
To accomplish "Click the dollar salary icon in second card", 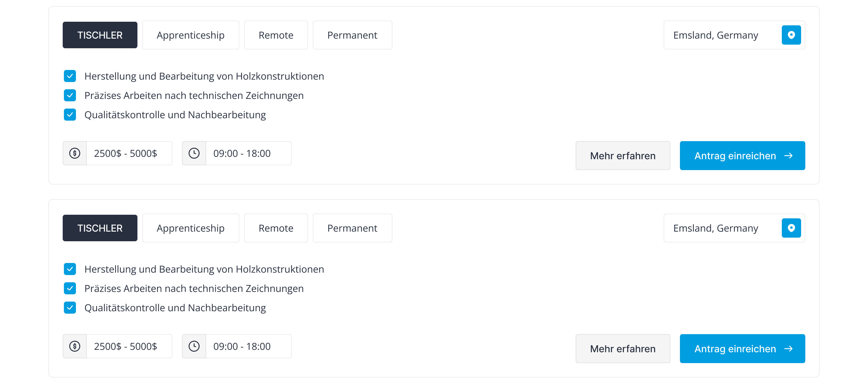I will coord(75,346).
